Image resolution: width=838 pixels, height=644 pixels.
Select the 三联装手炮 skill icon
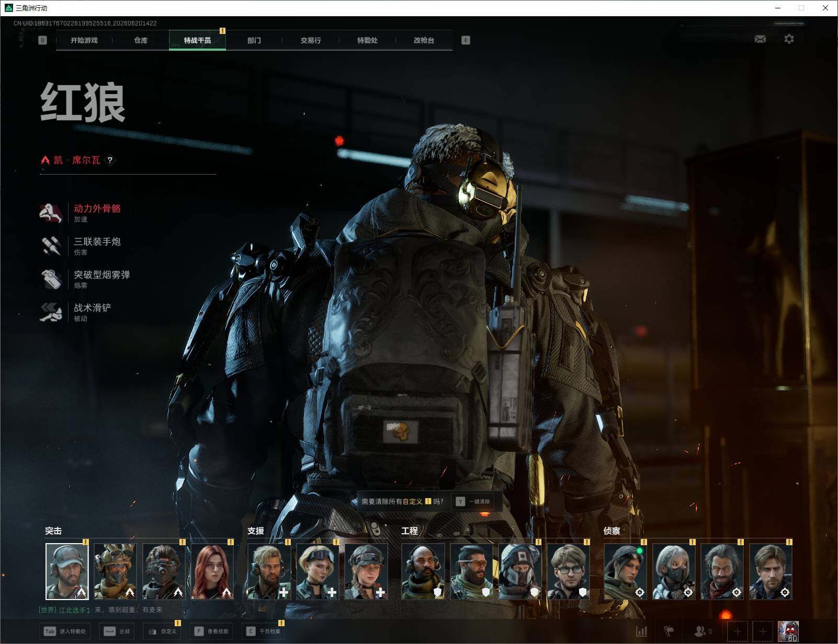pos(51,246)
